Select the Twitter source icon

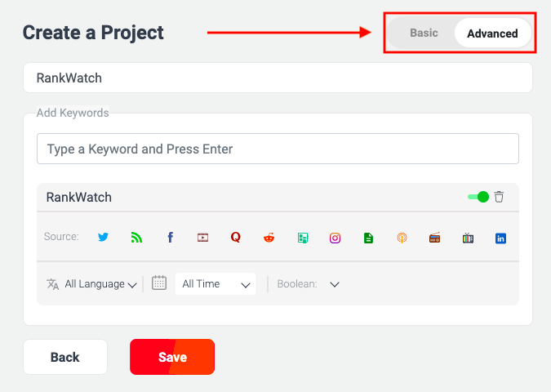pyautogui.click(x=103, y=238)
